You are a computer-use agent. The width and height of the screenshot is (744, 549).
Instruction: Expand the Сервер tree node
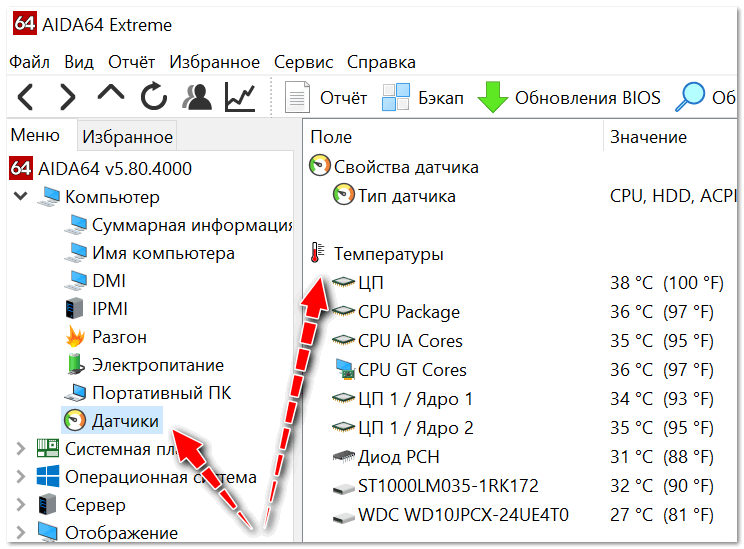click(x=20, y=504)
